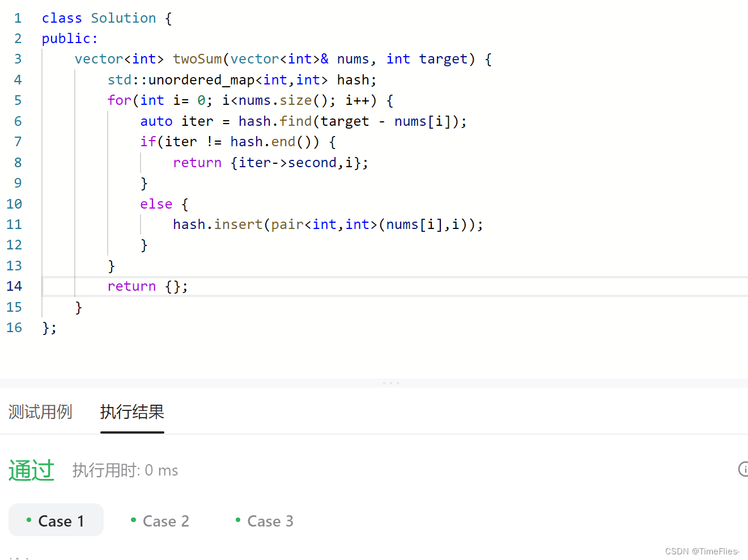Click 'hash.insert' call on line 11

218,224
